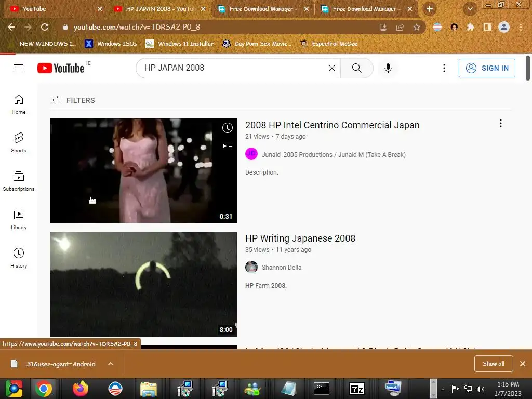This screenshot has height=399, width=532.
Task: Expand the tab search dropdown arrow
Action: pyautogui.click(x=470, y=9)
